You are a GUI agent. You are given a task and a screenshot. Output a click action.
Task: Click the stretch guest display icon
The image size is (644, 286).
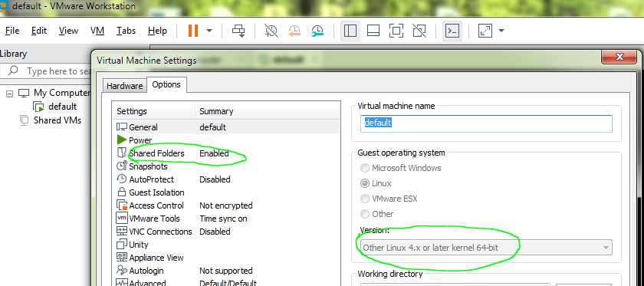[485, 31]
